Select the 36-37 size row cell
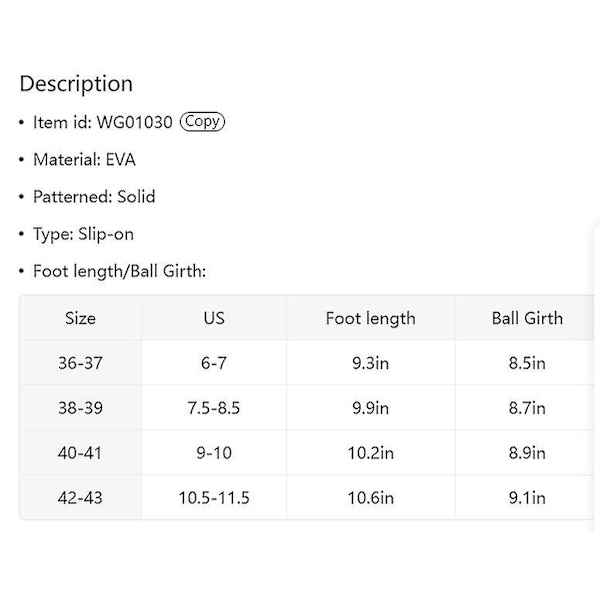The height and width of the screenshot is (600, 600). (x=80, y=363)
